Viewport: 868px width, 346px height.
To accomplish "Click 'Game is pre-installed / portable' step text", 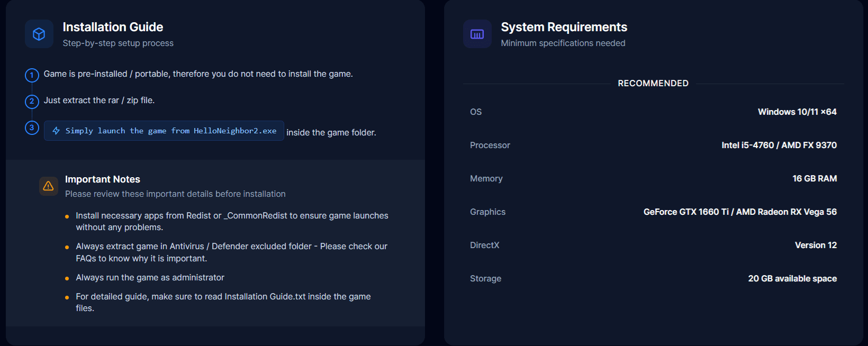I will click(x=198, y=74).
